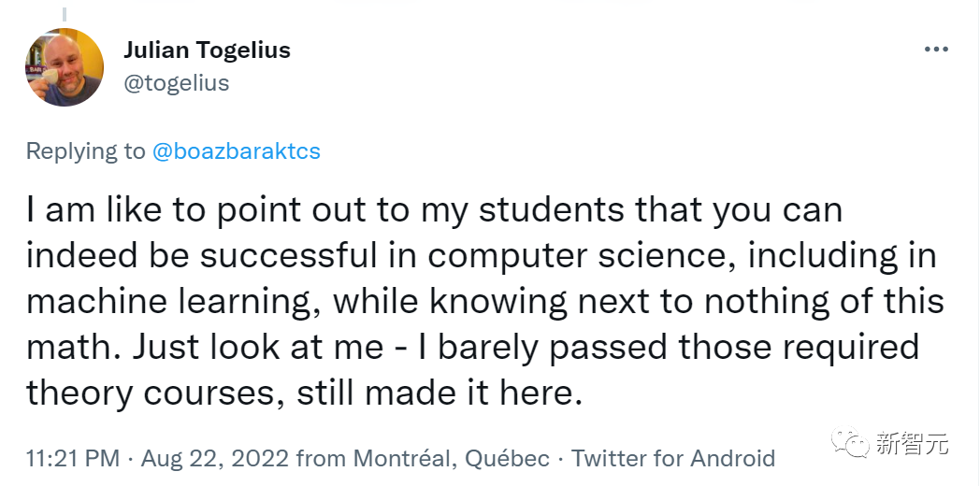The image size is (980, 486).
Task: Click Julian Togelius's profile avatar photo
Action: click(x=64, y=66)
